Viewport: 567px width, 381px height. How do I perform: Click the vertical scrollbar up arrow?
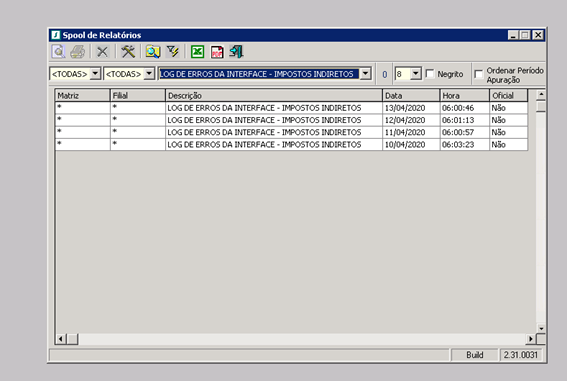tap(541, 95)
